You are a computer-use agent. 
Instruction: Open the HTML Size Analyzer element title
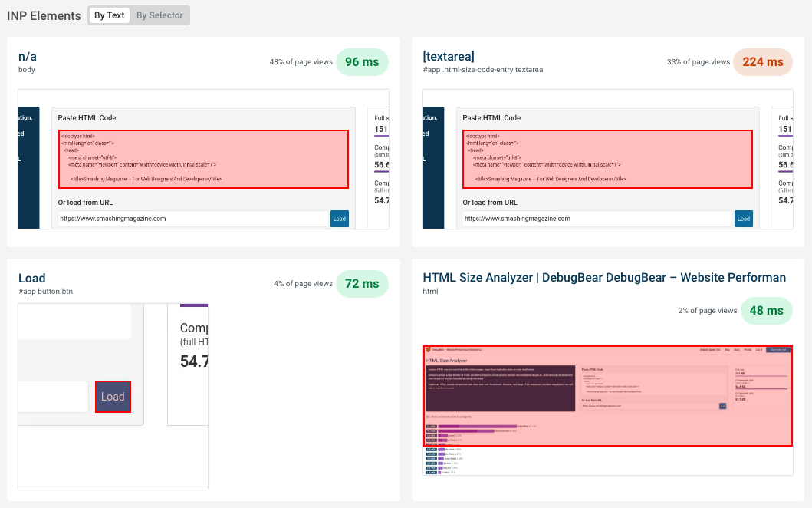(x=604, y=278)
